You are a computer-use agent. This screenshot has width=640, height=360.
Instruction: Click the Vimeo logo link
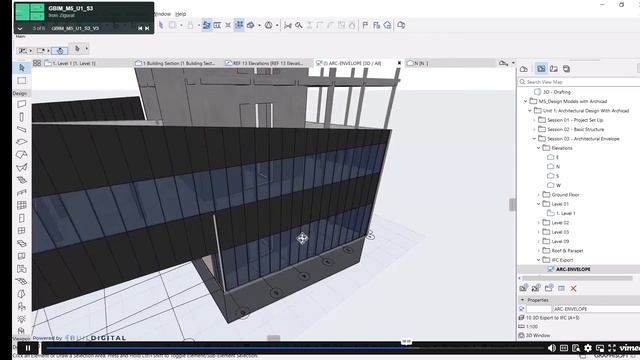(629, 348)
